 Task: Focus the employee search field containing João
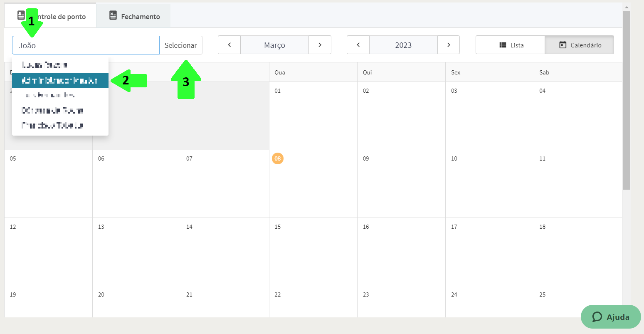pyautogui.click(x=86, y=45)
